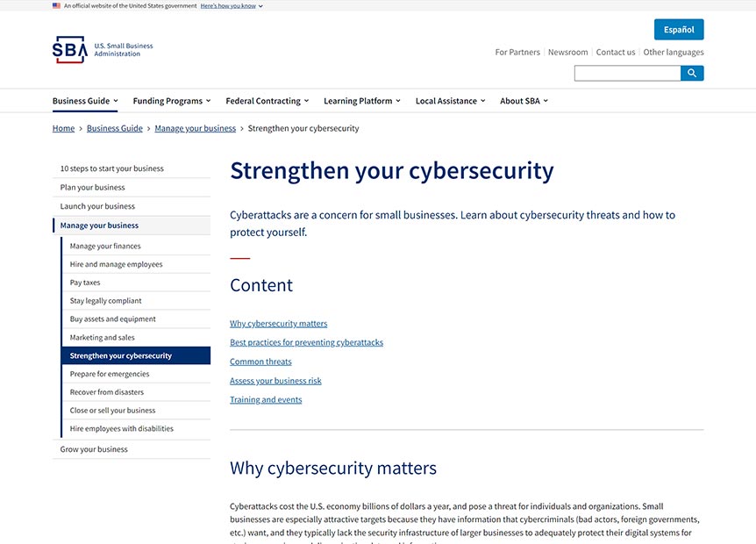Select Grow your business in the sidebar
Image resolution: width=756 pixels, height=544 pixels.
(94, 449)
